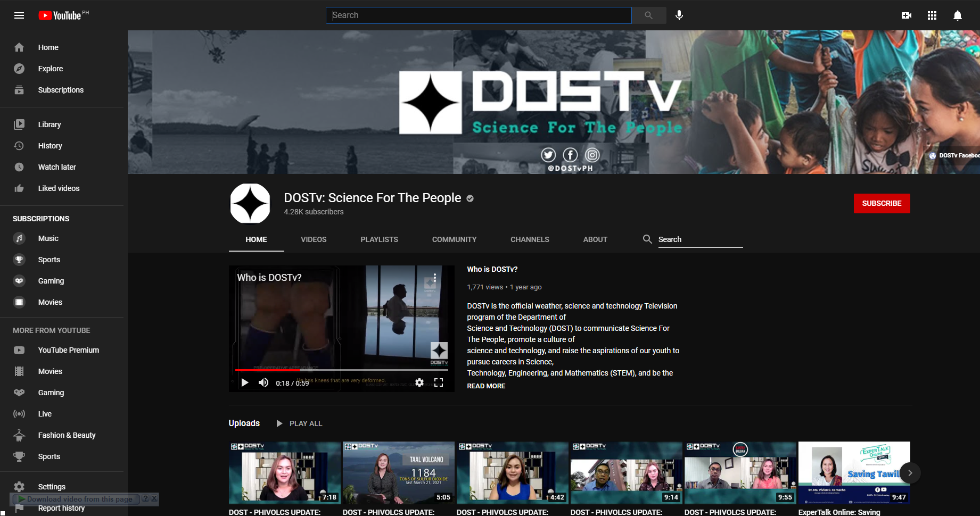Toggle fullscreen on featured video
This screenshot has height=516, width=980.
(439, 382)
